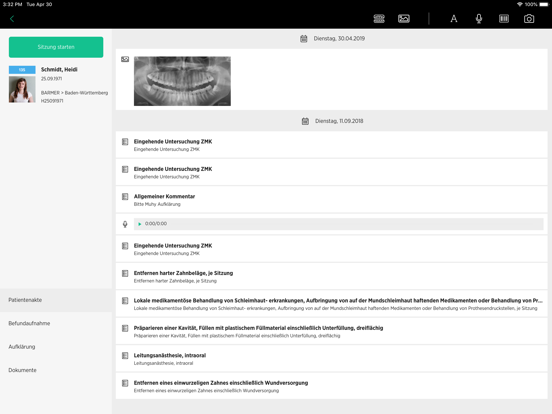The image size is (552, 414).
Task: Click date header 'Dienstag, 30.04.2019'
Action: tap(339, 39)
